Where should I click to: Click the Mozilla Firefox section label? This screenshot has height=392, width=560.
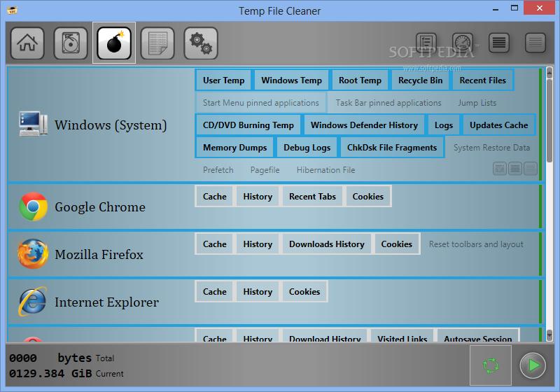99,255
